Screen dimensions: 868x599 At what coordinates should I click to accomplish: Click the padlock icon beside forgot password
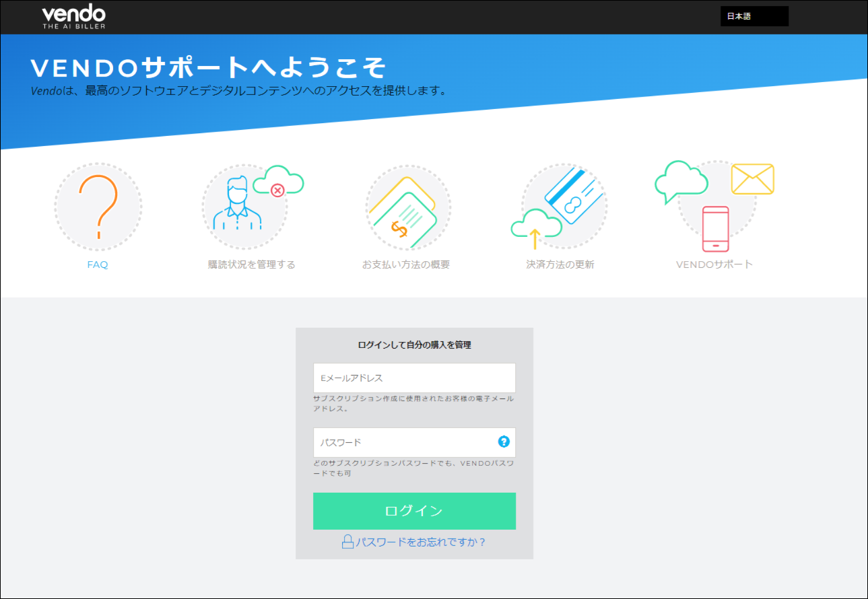[x=347, y=542]
